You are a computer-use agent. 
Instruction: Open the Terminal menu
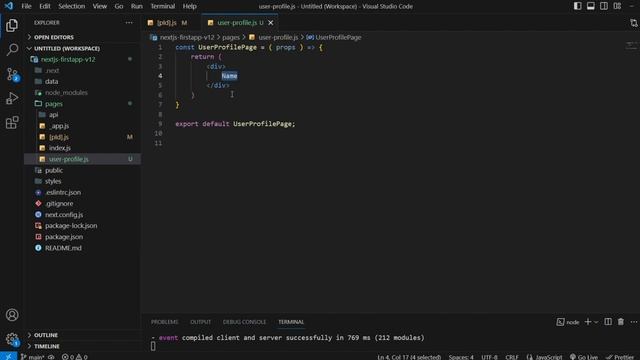pyautogui.click(x=162, y=6)
